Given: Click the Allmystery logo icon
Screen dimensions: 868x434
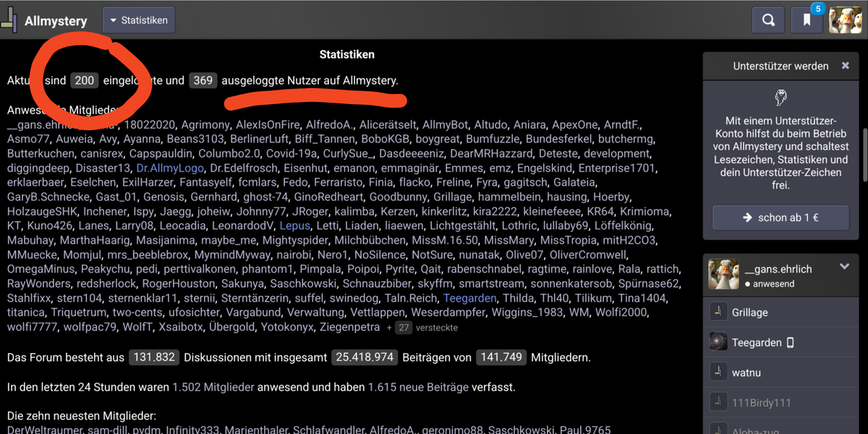Looking at the screenshot, I should click(x=9, y=21).
